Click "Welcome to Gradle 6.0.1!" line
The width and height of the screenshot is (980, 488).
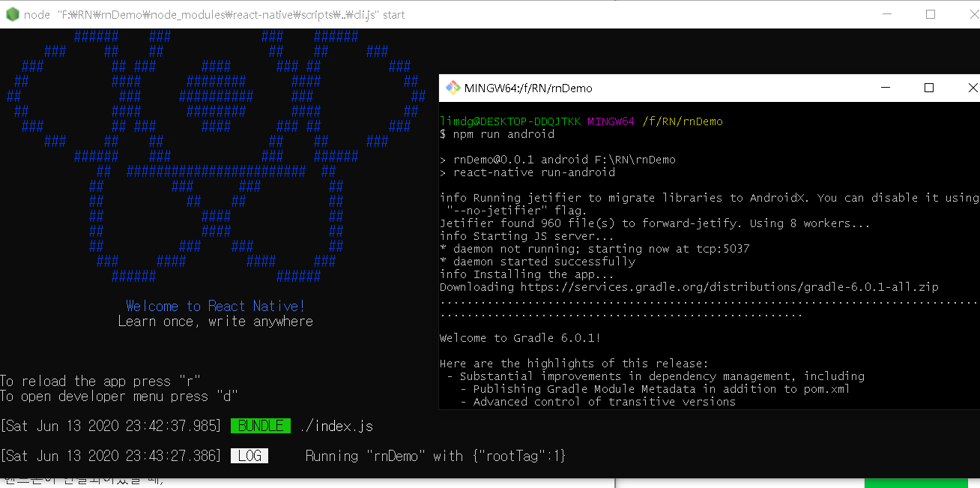tap(520, 338)
